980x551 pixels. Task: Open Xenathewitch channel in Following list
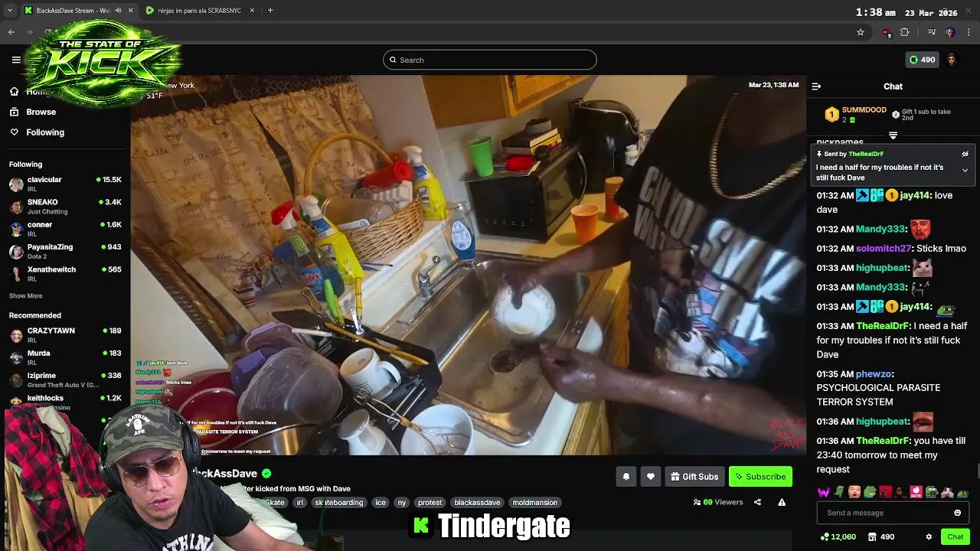coord(65,273)
